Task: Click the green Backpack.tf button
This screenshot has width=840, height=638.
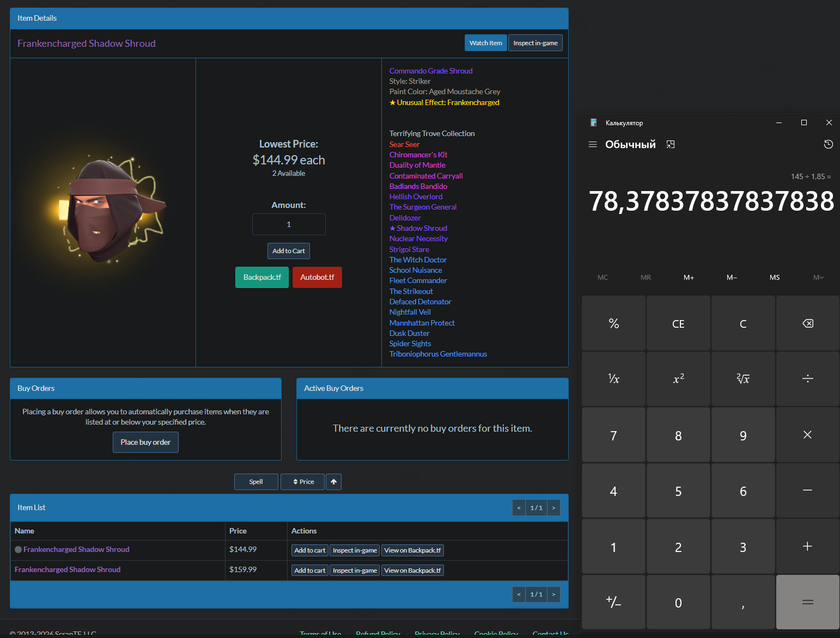Action: click(262, 277)
